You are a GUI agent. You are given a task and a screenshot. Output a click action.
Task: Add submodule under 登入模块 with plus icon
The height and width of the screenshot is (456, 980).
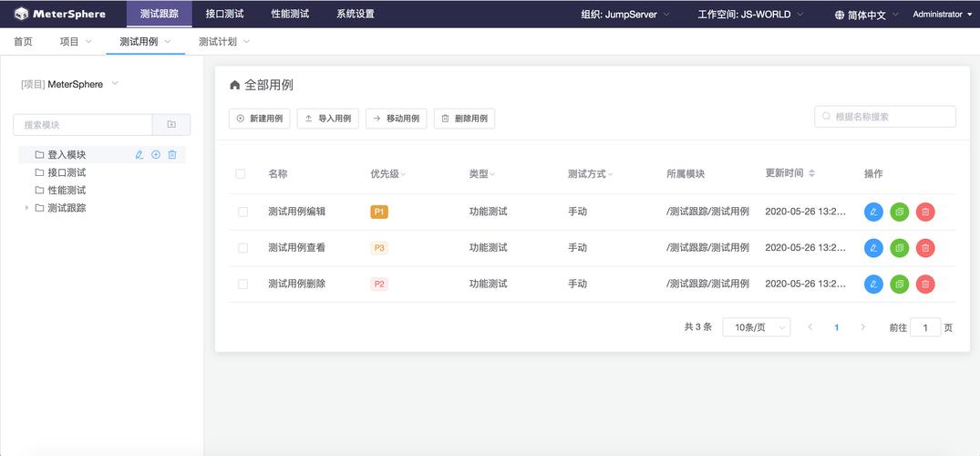pos(156,154)
